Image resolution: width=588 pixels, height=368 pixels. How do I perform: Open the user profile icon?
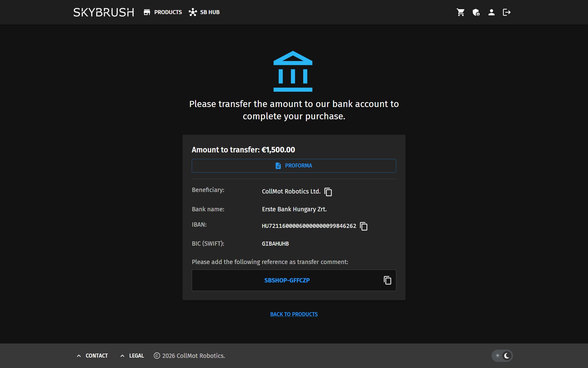[491, 12]
